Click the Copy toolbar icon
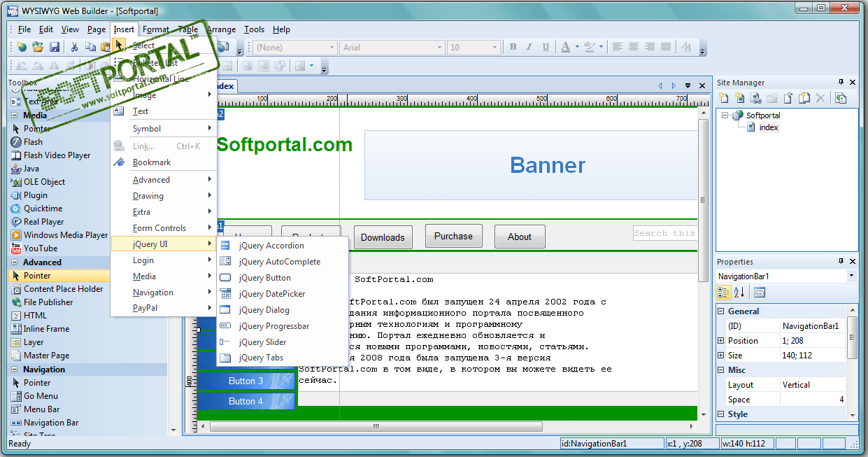 pos(90,47)
